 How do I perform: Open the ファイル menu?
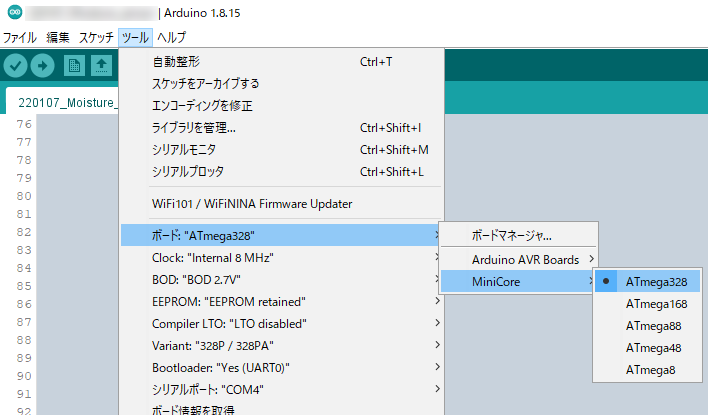tap(19, 38)
